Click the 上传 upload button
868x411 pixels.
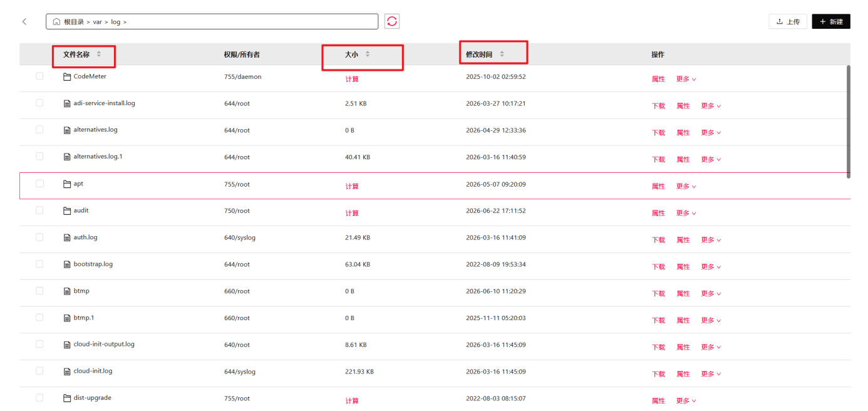[788, 21]
